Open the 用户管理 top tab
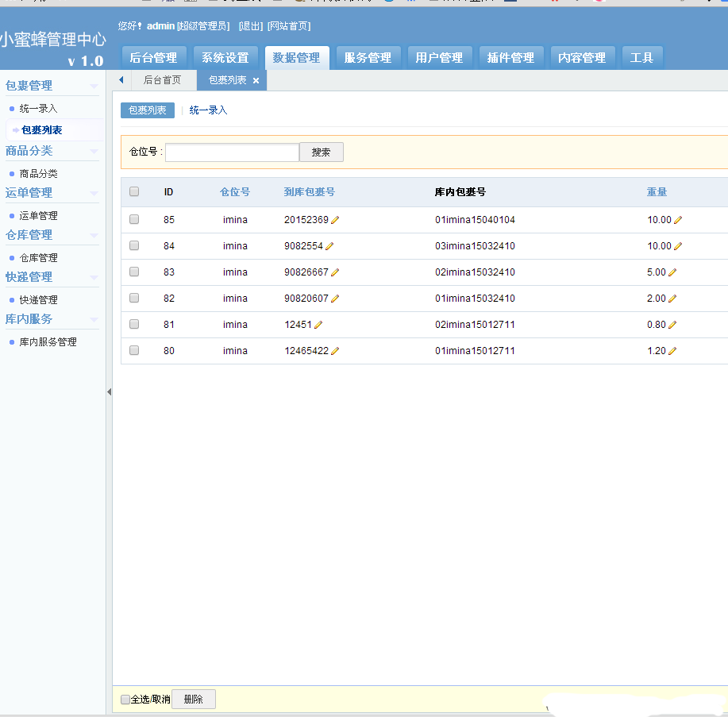Screen dimensions: 728x717 pyautogui.click(x=439, y=58)
